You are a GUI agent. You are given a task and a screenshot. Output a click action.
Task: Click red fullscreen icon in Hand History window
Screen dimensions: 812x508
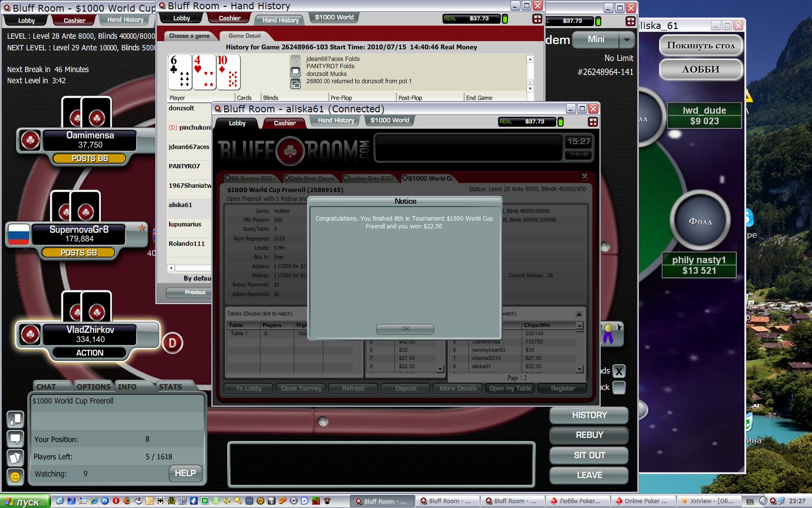[537, 19]
